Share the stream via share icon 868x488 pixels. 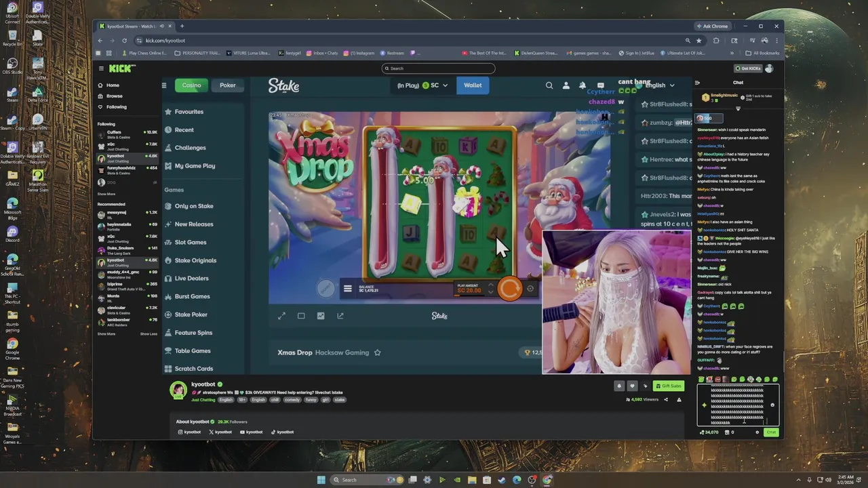[x=665, y=400]
